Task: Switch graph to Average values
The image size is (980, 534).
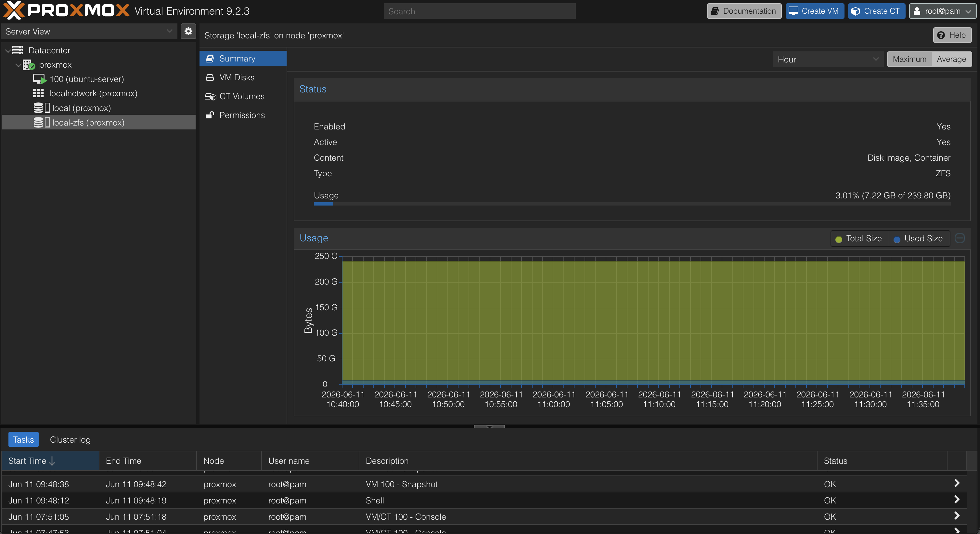Action: click(951, 59)
